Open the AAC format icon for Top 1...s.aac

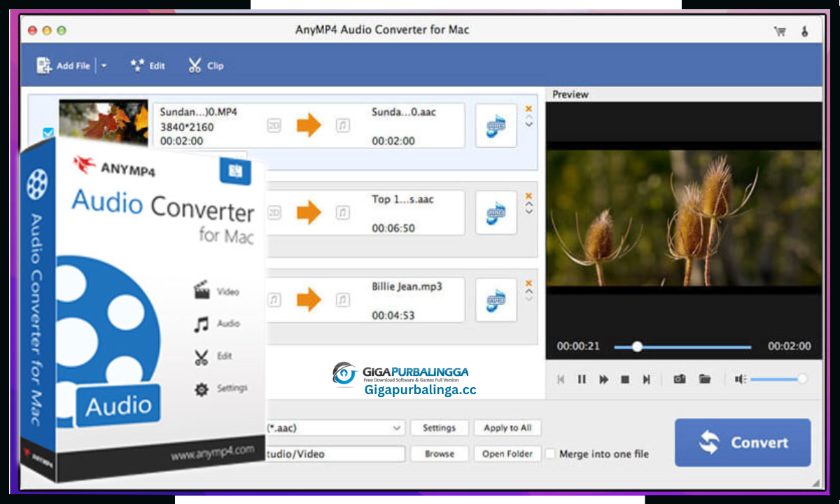[496, 213]
